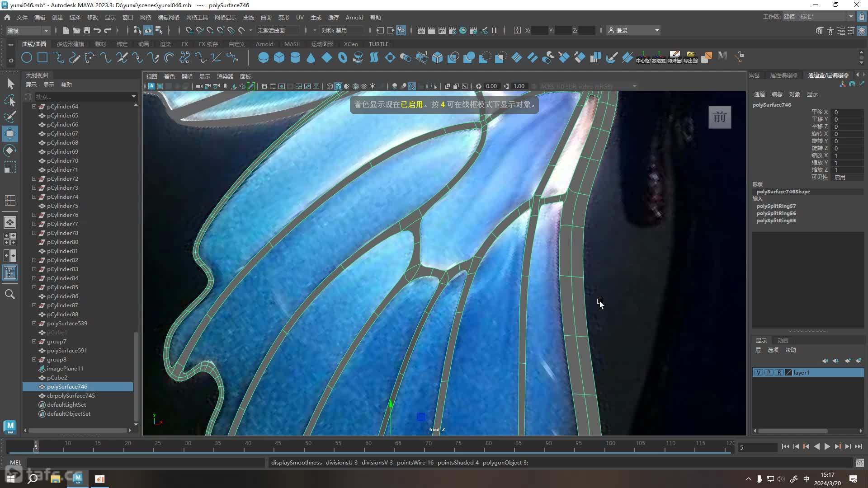Image resolution: width=868 pixels, height=488 pixels.
Task: Click the Outliner horizontal scrollbar
Action: (77, 431)
